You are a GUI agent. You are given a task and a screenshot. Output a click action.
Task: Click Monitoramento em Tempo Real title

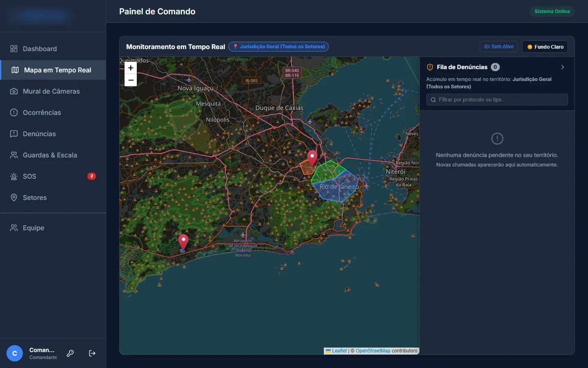tap(176, 47)
